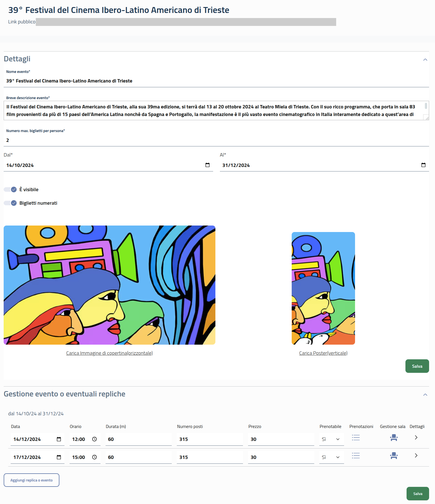Viewport: 435px width, 504px height.
Task: Save the Dettagli section with Salva
Action: point(417,366)
